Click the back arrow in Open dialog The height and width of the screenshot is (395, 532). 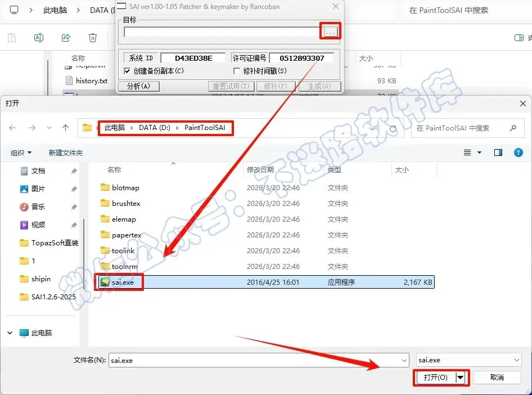12,128
